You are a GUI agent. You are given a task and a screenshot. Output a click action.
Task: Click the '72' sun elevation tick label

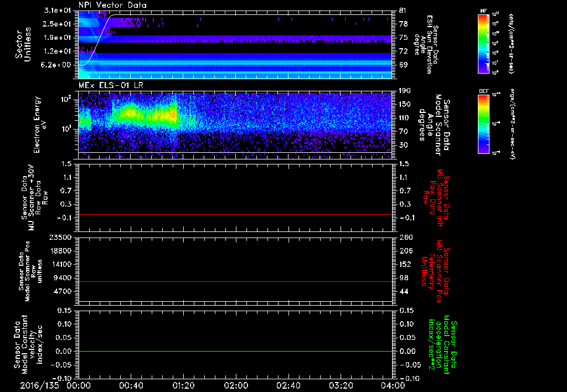click(x=403, y=51)
